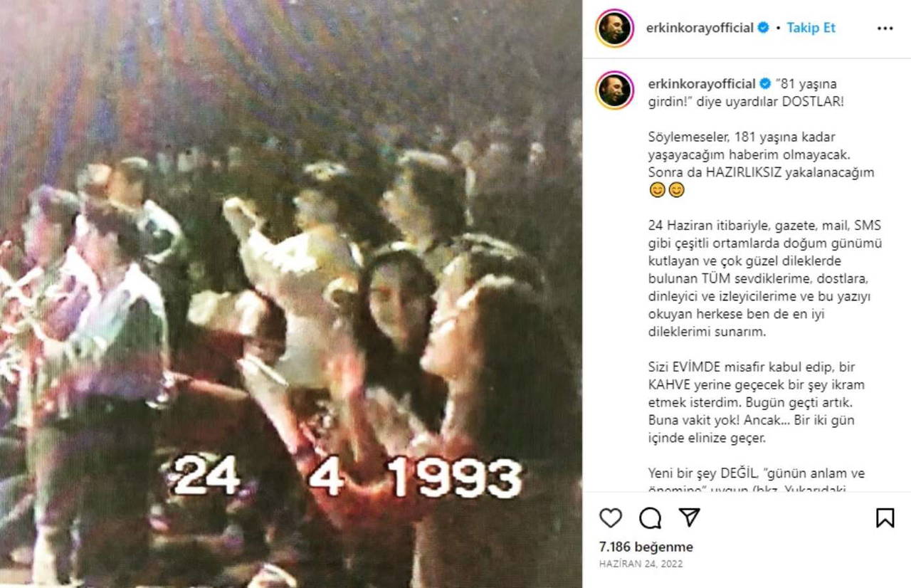
Task: Click the header profile avatar story ring
Action: click(x=615, y=28)
